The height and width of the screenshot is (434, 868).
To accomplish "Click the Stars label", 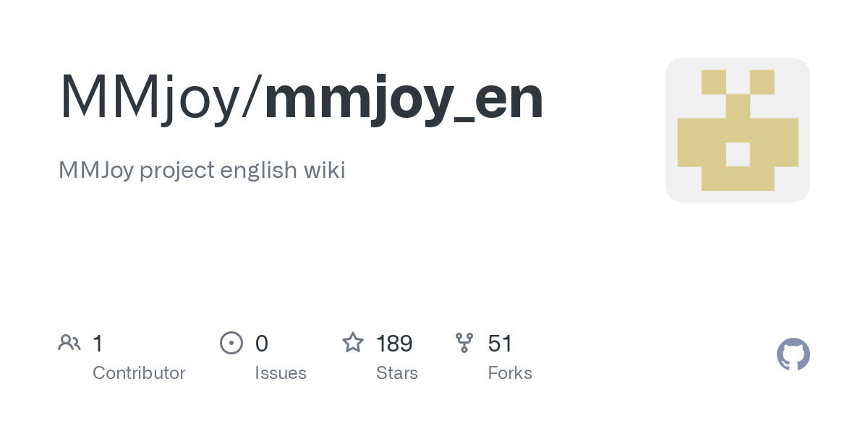I will click(397, 373).
